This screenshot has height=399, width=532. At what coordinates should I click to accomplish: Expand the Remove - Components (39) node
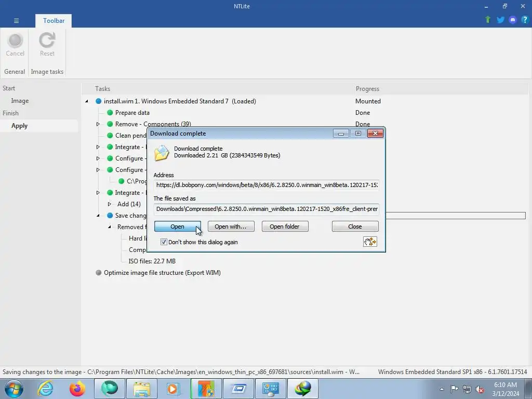point(98,124)
